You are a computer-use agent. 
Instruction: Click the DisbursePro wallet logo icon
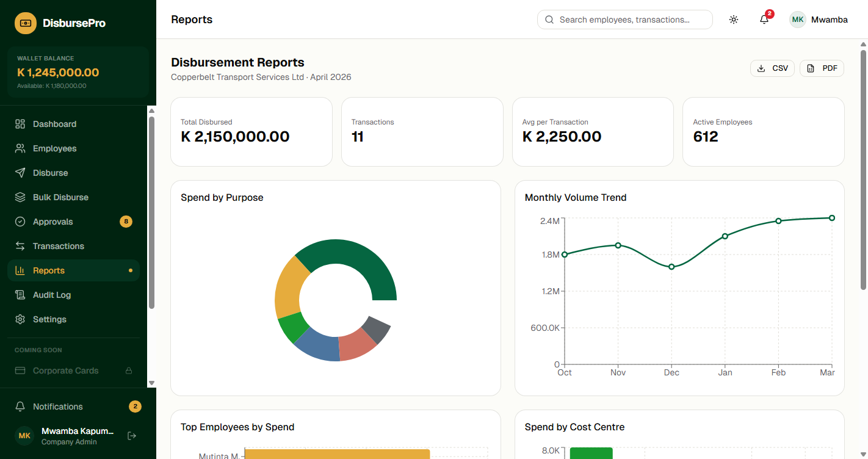(x=26, y=23)
